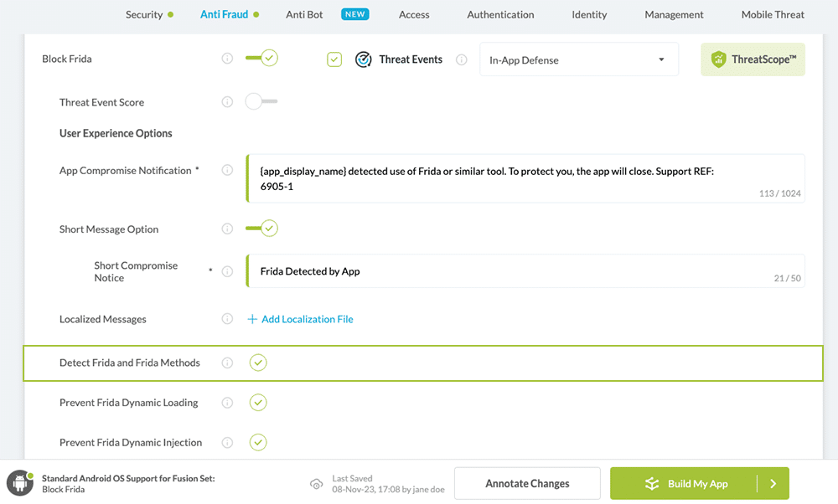
Task: Expand Build My App arrow options
Action: pos(773,483)
